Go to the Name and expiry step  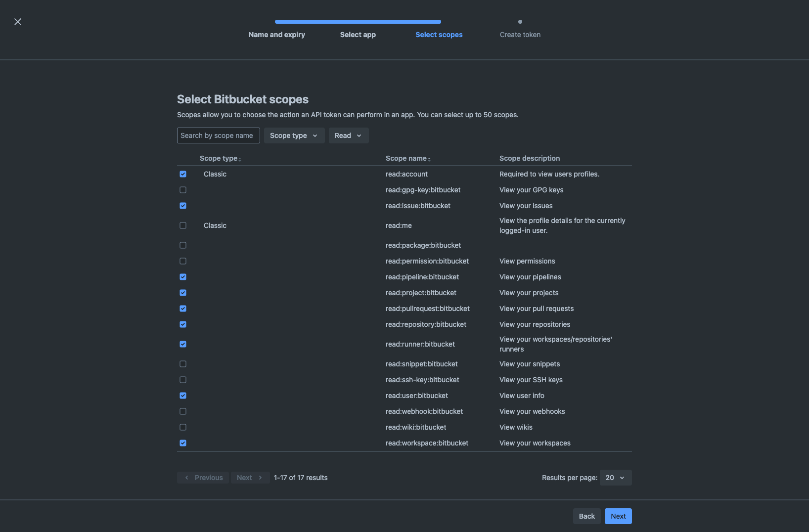[277, 35]
